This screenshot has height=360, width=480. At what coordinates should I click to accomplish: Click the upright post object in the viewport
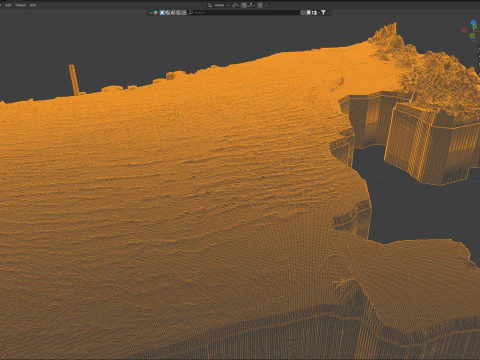[74, 80]
